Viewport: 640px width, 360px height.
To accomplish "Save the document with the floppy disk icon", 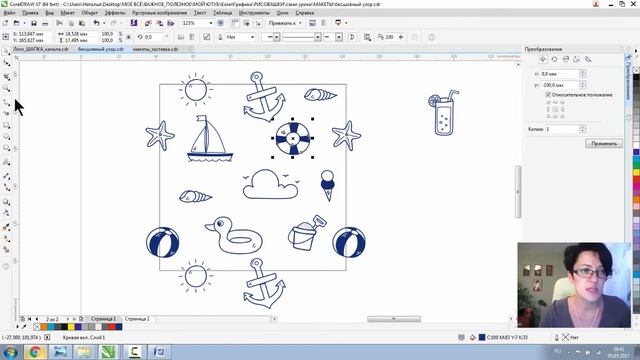I will point(34,23).
